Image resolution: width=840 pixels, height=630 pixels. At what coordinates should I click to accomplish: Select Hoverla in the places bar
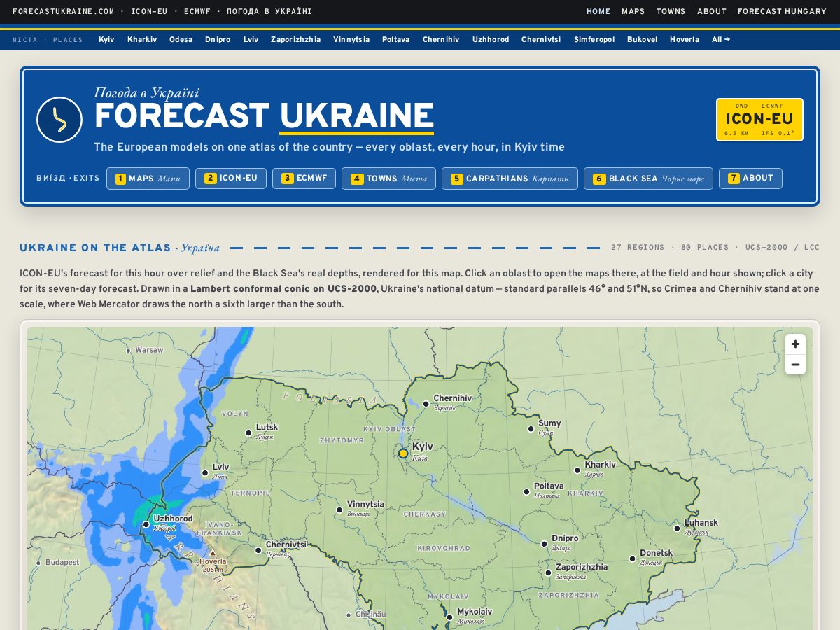pyautogui.click(x=685, y=40)
